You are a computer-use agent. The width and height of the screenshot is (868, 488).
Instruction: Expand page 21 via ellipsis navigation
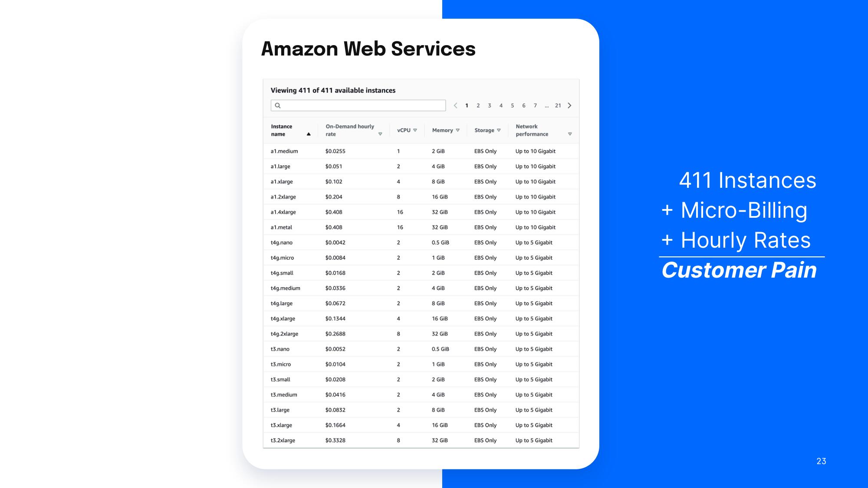pos(545,105)
